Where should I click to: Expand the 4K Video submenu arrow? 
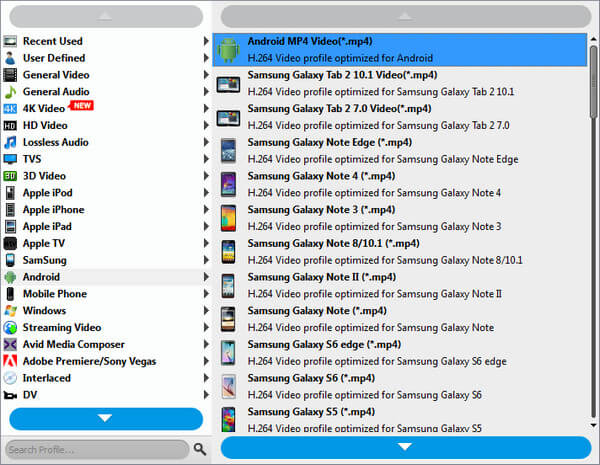(206, 109)
